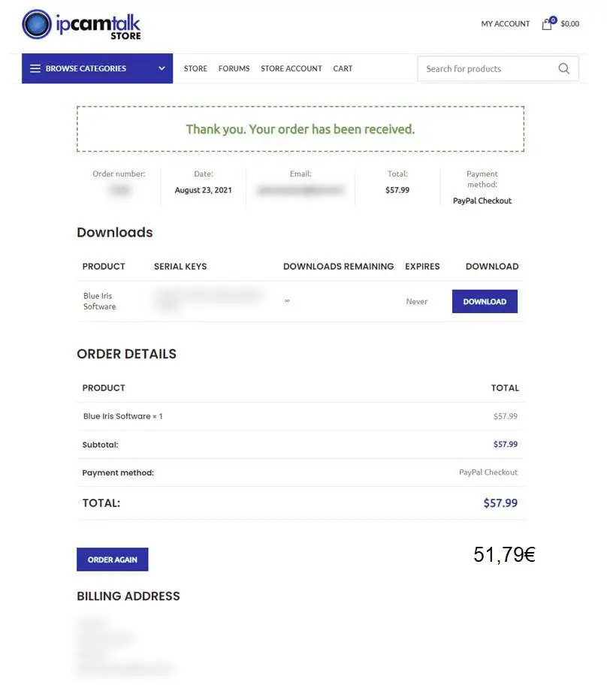
Task: Click the Subtotal label
Action: (x=101, y=445)
